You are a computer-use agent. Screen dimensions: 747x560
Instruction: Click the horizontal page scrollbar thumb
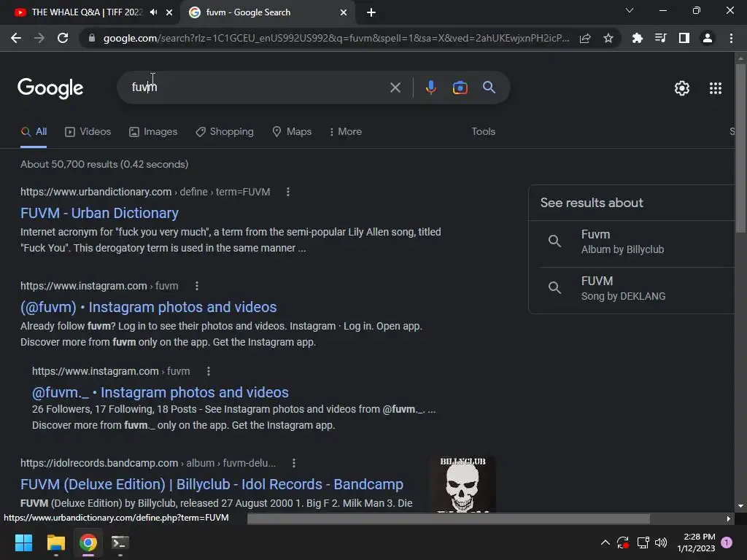click(x=449, y=518)
